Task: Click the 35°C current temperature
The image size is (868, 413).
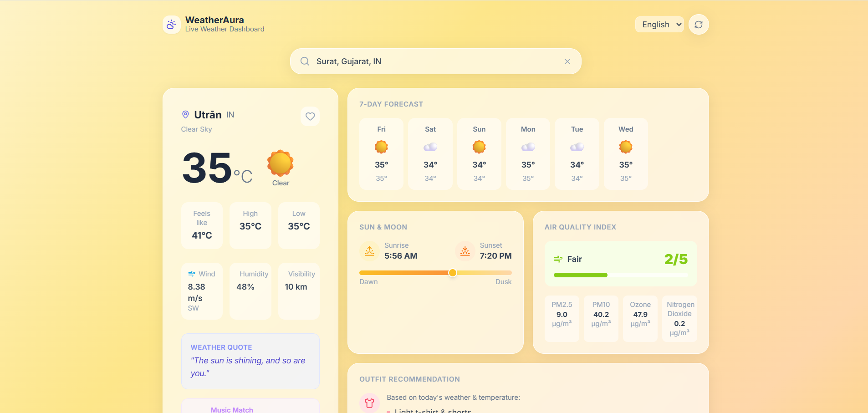Action: 217,168
